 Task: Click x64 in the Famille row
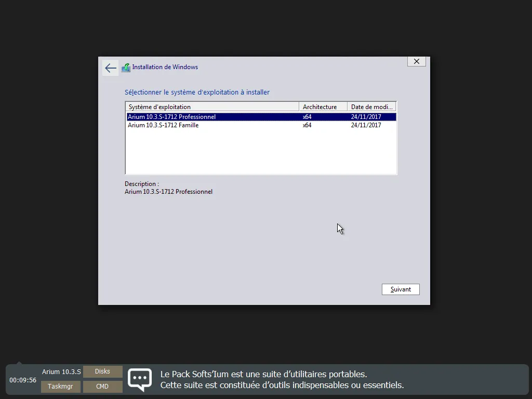point(307,125)
